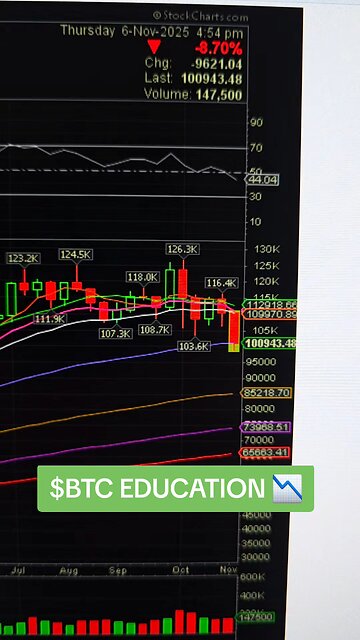Click the red 65663.41 moving average tag
The width and height of the screenshot is (360, 640).
click(265, 453)
